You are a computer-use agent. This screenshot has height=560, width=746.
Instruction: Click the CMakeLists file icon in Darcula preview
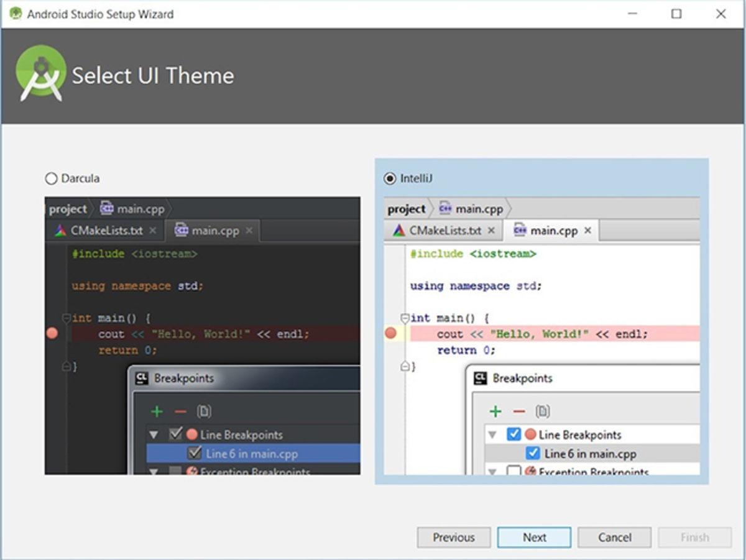point(59,230)
